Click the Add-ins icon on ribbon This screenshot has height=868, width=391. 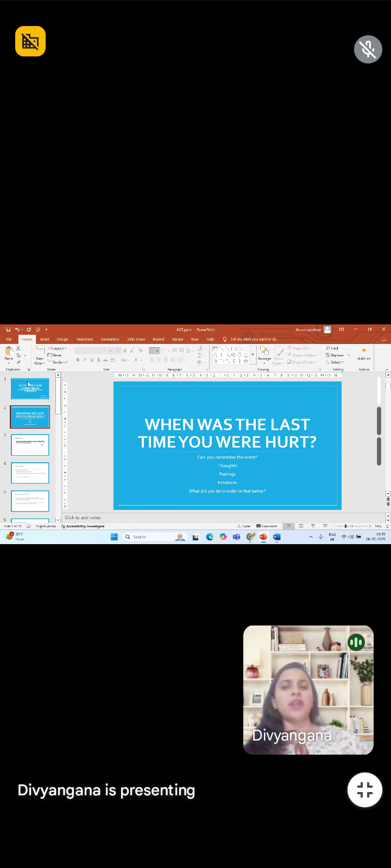[x=364, y=353]
